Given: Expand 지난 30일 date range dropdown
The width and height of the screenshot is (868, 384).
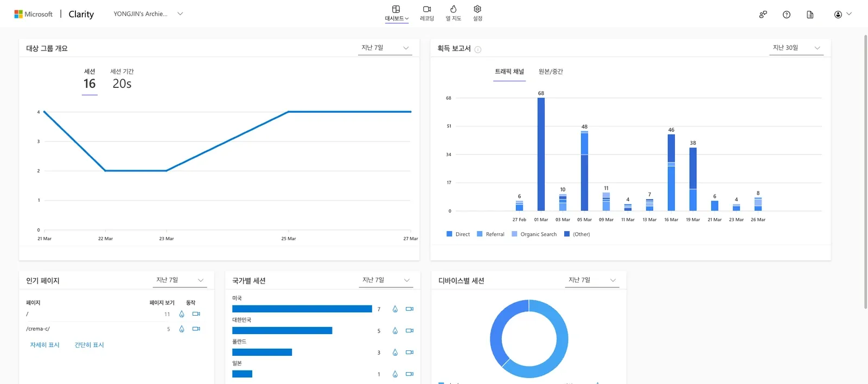Looking at the screenshot, I should click(x=796, y=48).
